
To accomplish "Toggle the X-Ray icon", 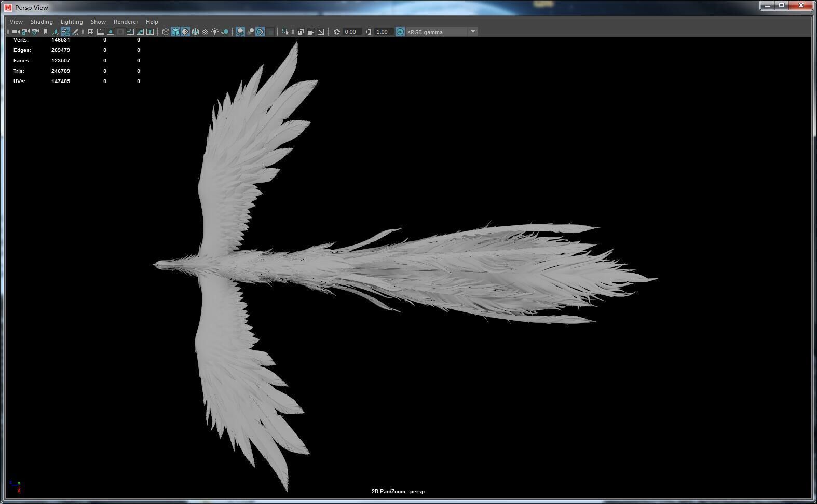I will tap(301, 32).
